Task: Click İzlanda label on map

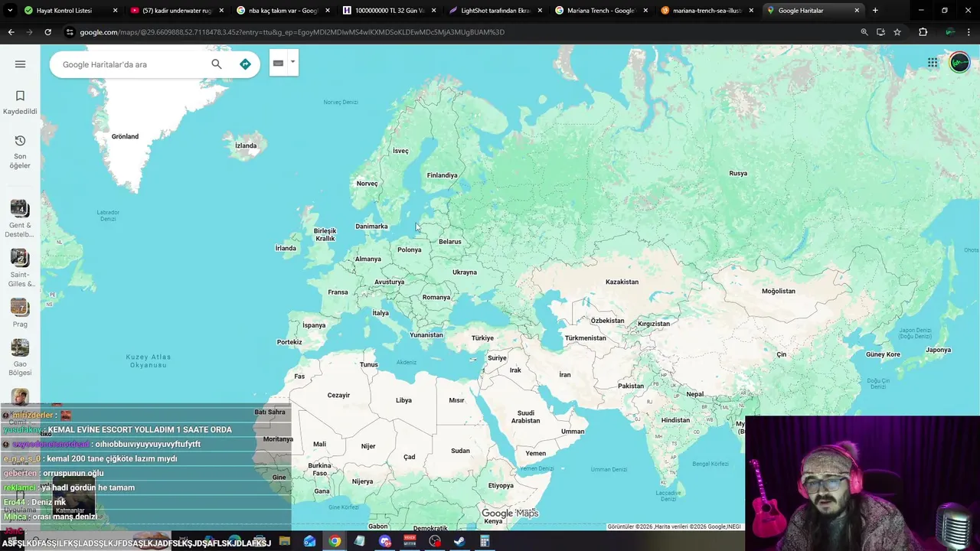Action: [246, 145]
